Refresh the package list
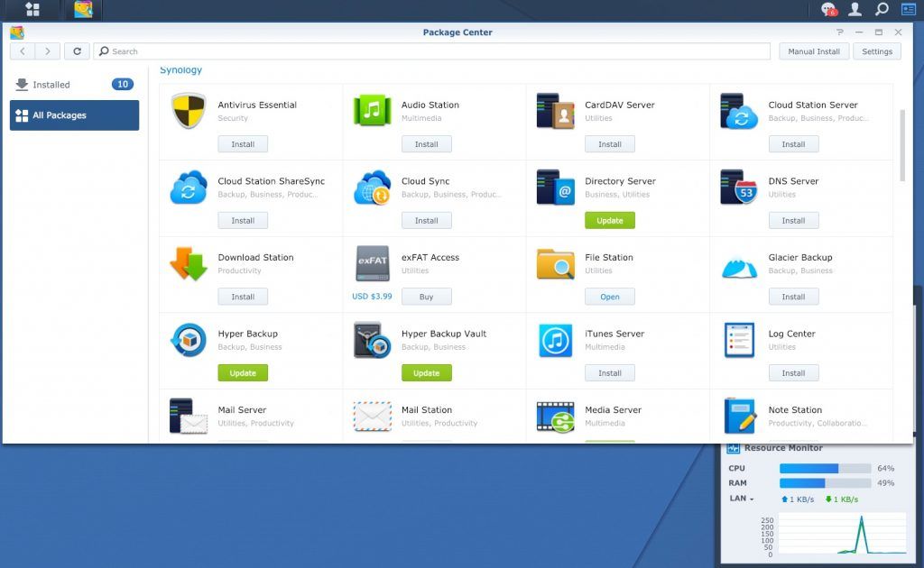 click(77, 51)
